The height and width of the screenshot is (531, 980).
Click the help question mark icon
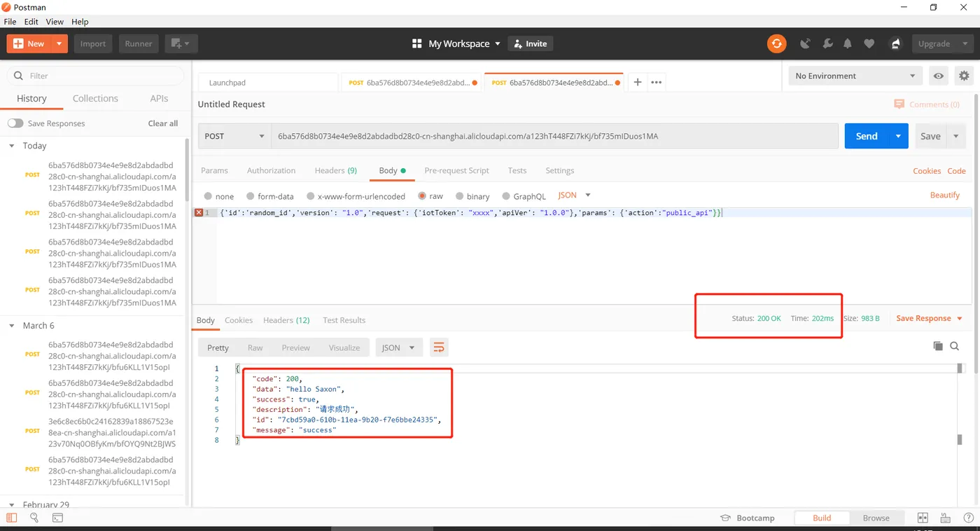pyautogui.click(x=967, y=518)
